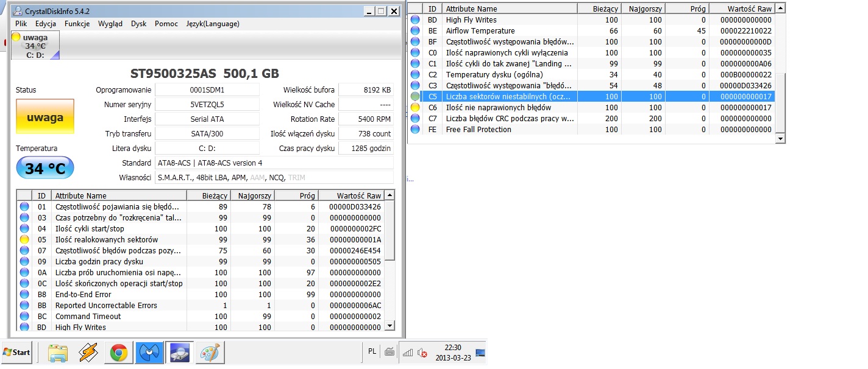Click the Show desktop tray icon
Screen dimensions: 868x369
pos(481,353)
